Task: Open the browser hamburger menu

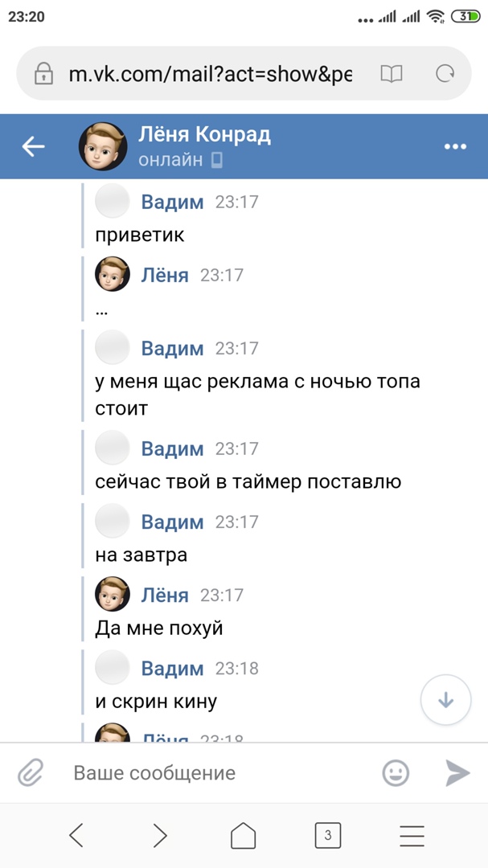Action: coord(412,836)
